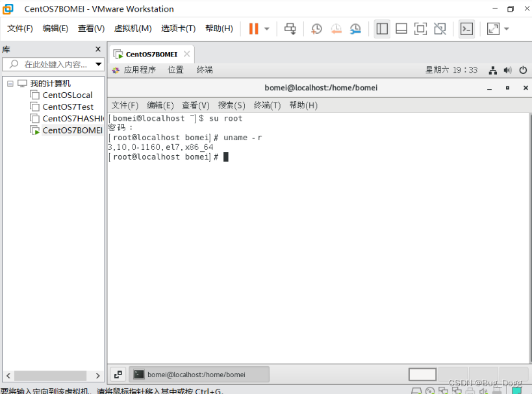Pause the virtual machine with the orange button
Image resolution: width=532 pixels, height=394 pixels.
[253, 29]
